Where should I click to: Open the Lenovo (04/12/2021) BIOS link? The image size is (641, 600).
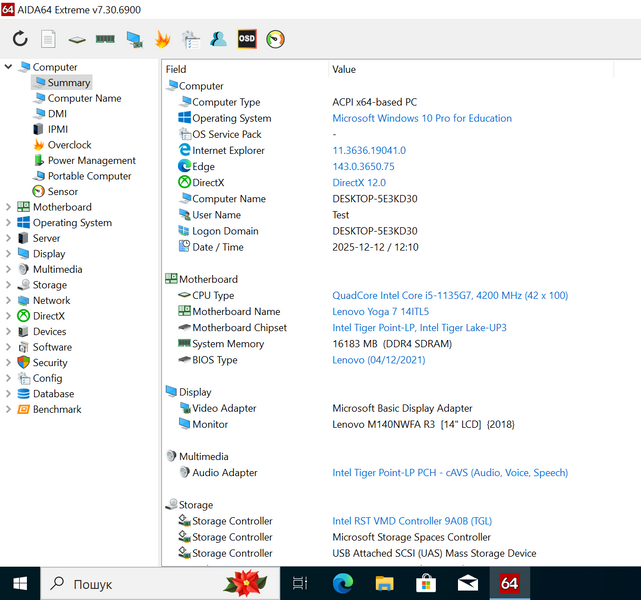point(379,360)
